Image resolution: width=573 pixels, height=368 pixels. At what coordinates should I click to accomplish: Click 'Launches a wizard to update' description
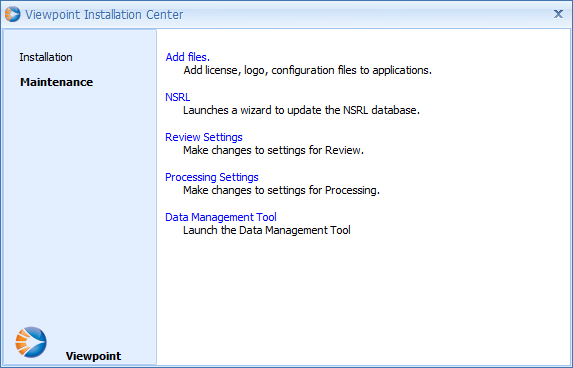tap(301, 110)
